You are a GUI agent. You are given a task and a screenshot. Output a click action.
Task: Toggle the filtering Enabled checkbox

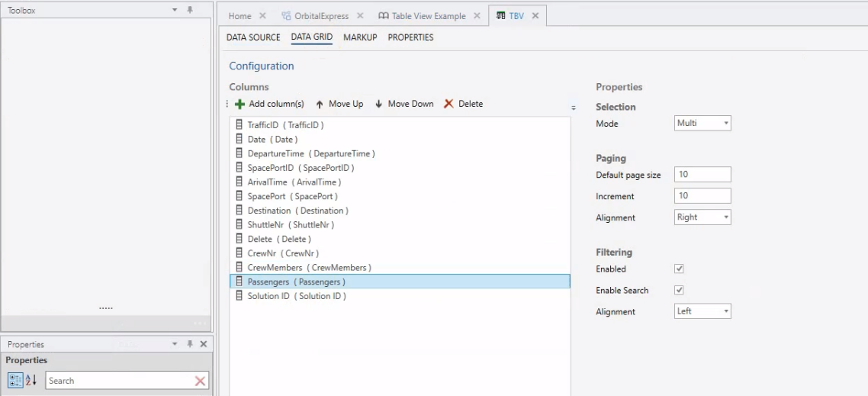click(x=680, y=269)
